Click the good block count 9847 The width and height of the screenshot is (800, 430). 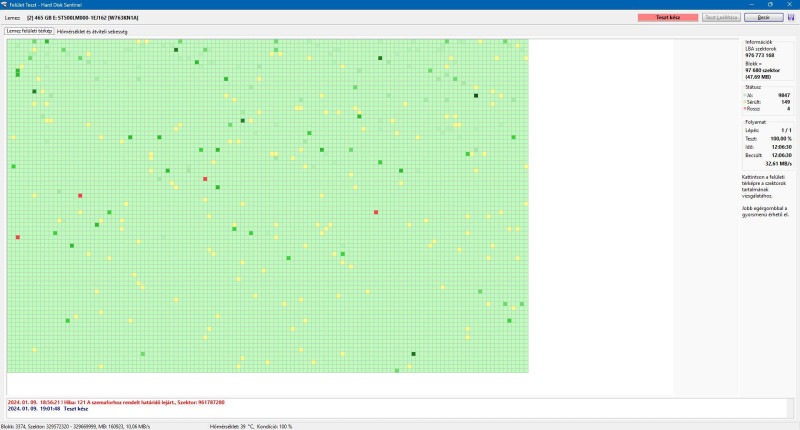(x=784, y=95)
